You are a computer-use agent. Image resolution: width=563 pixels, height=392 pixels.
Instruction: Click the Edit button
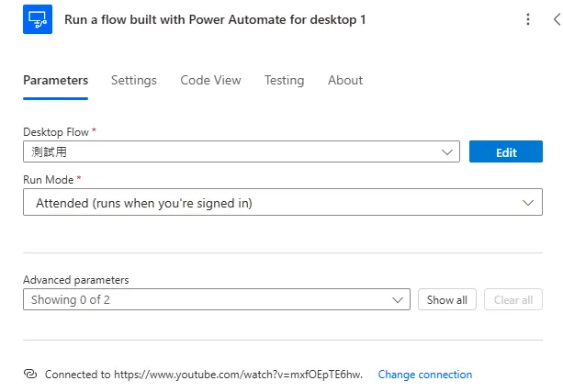pyautogui.click(x=506, y=152)
